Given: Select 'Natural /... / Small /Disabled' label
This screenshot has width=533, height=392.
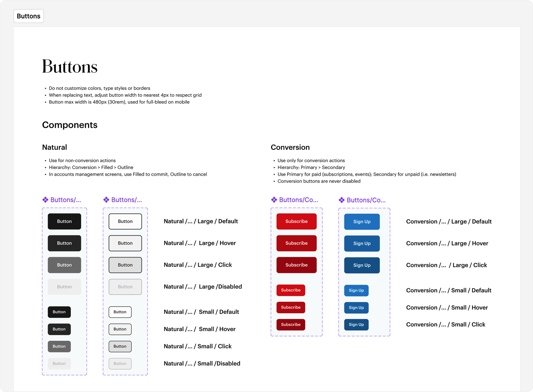Looking at the screenshot, I should tap(202, 364).
